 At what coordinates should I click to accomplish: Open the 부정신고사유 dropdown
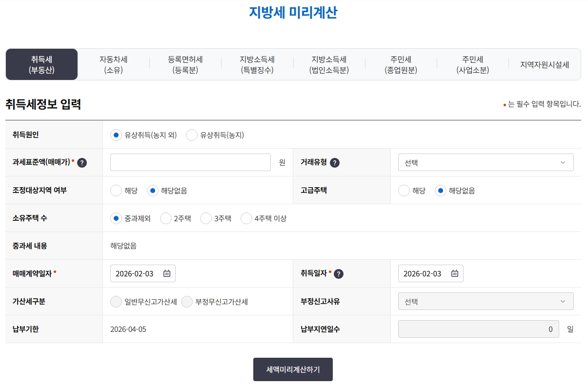[486, 302]
